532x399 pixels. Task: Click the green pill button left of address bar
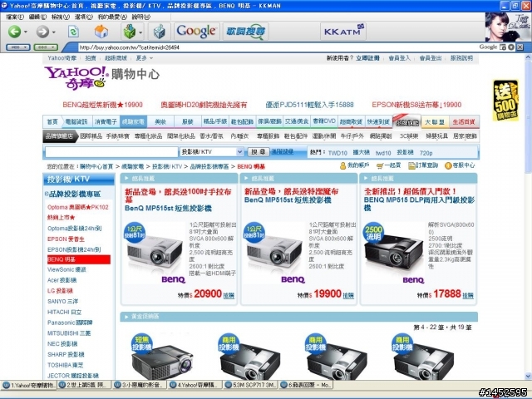point(46,47)
